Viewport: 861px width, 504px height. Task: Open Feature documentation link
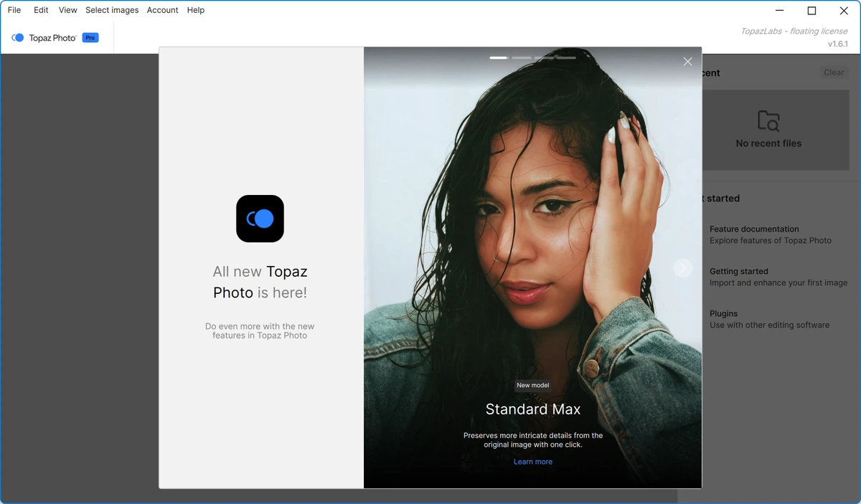click(x=771, y=234)
